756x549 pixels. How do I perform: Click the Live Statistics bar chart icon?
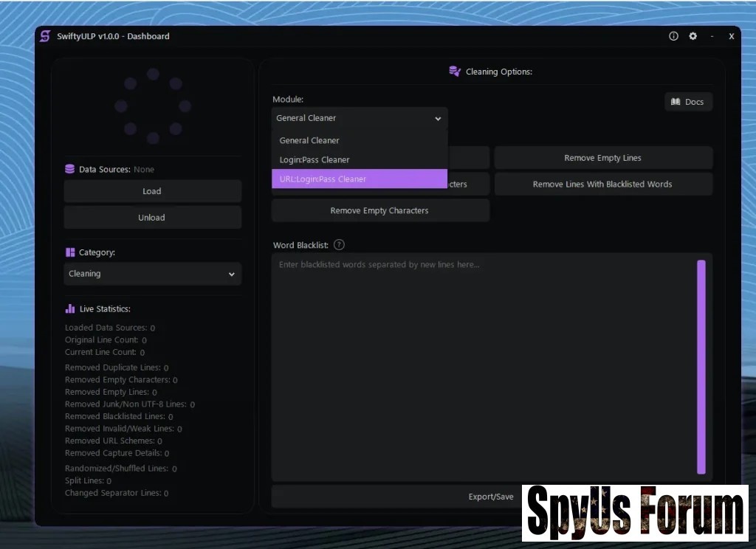[70, 308]
